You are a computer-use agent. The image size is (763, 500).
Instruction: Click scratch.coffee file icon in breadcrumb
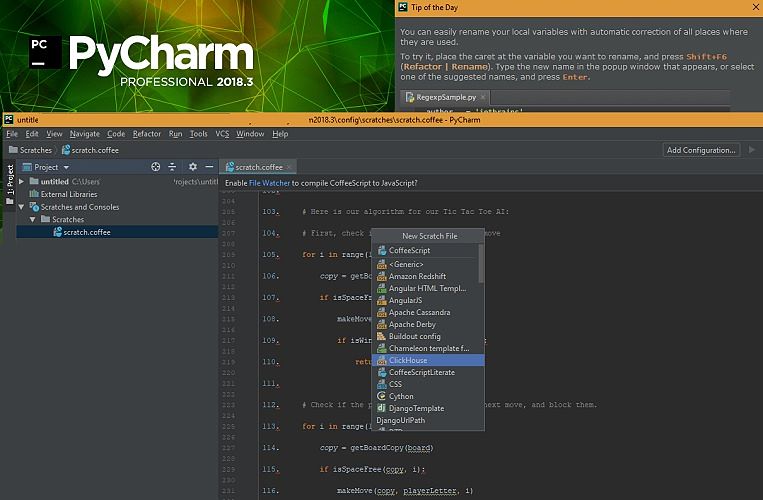(66, 150)
